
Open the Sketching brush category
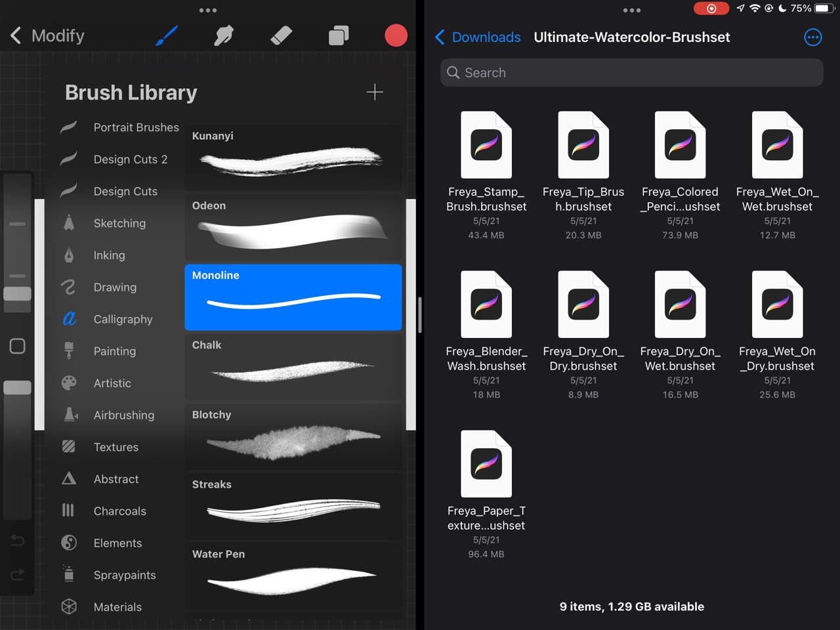tap(119, 223)
